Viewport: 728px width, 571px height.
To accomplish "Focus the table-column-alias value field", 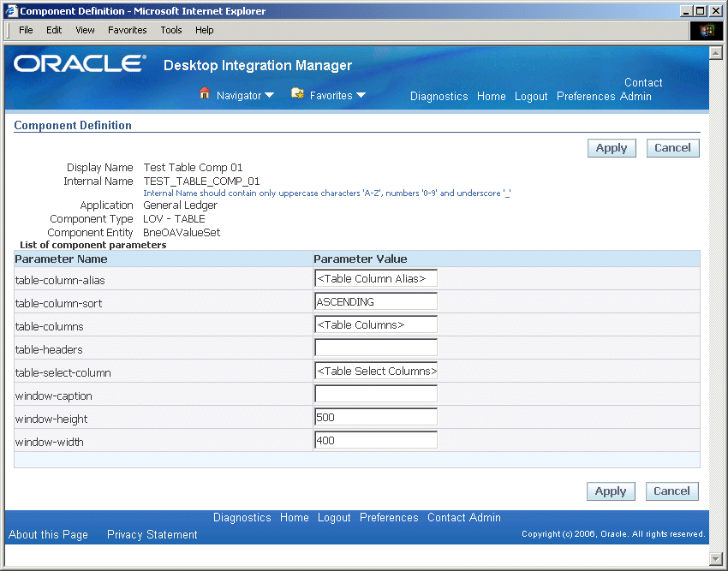I will click(376, 278).
